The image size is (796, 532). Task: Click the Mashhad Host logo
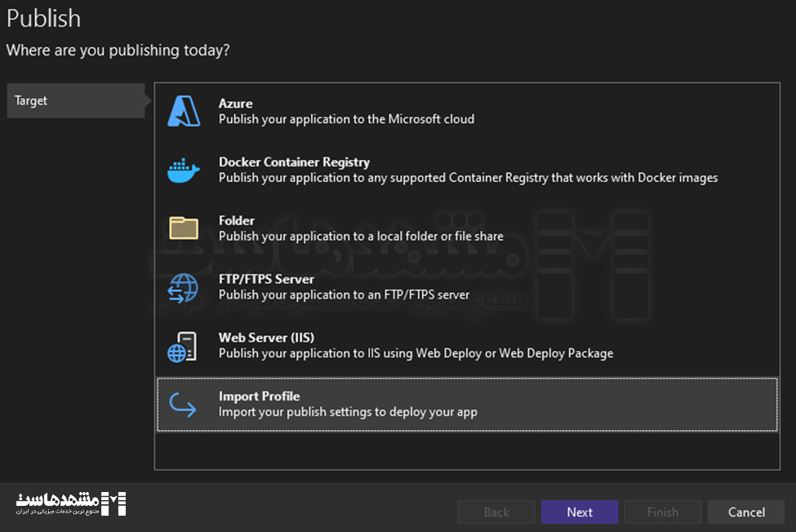pyautogui.click(x=71, y=503)
